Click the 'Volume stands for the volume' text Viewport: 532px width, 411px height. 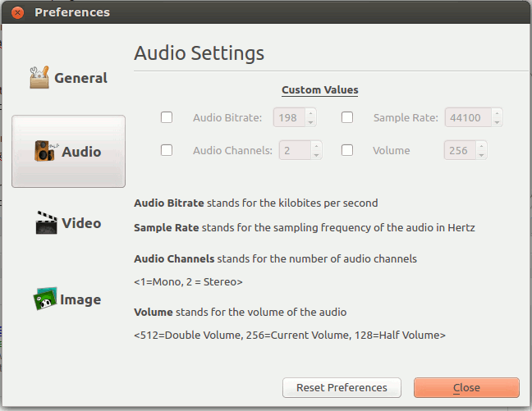tap(241, 312)
